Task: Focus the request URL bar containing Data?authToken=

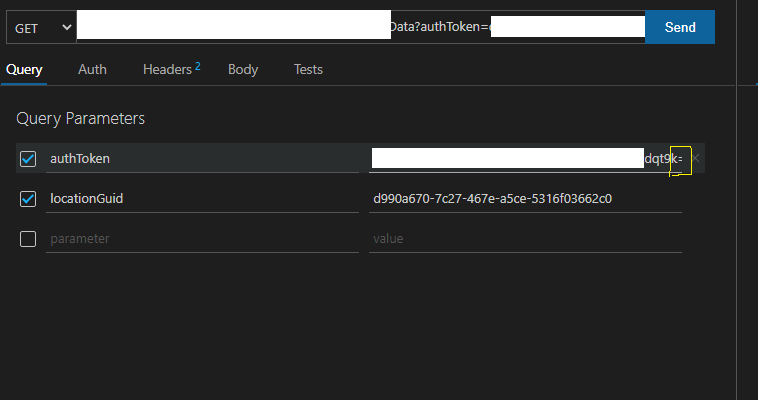Action: point(361,27)
